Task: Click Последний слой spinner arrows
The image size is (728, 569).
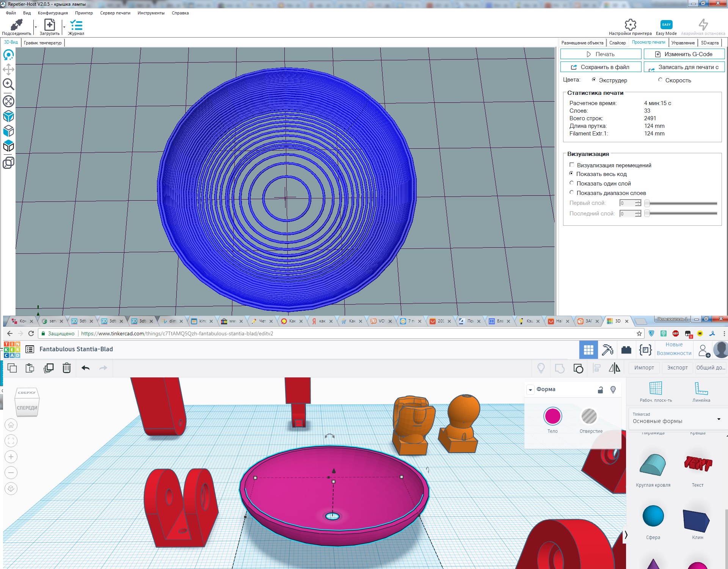Action: (x=638, y=214)
